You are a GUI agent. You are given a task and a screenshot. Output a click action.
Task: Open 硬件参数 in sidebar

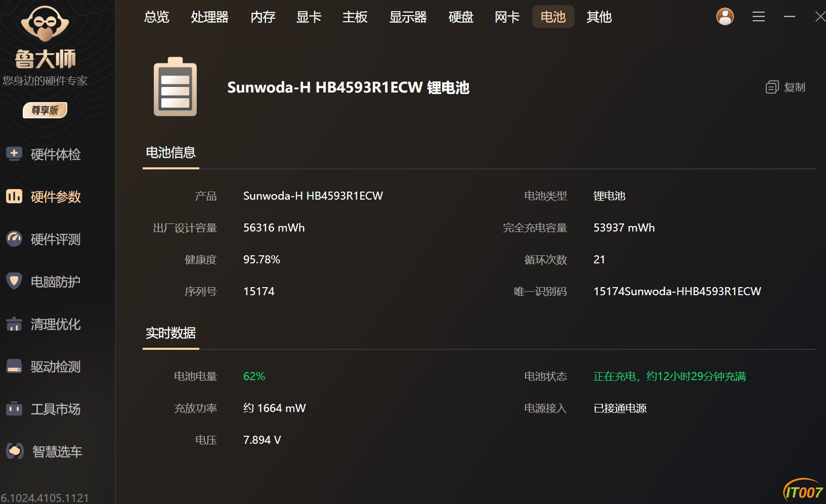pyautogui.click(x=56, y=197)
